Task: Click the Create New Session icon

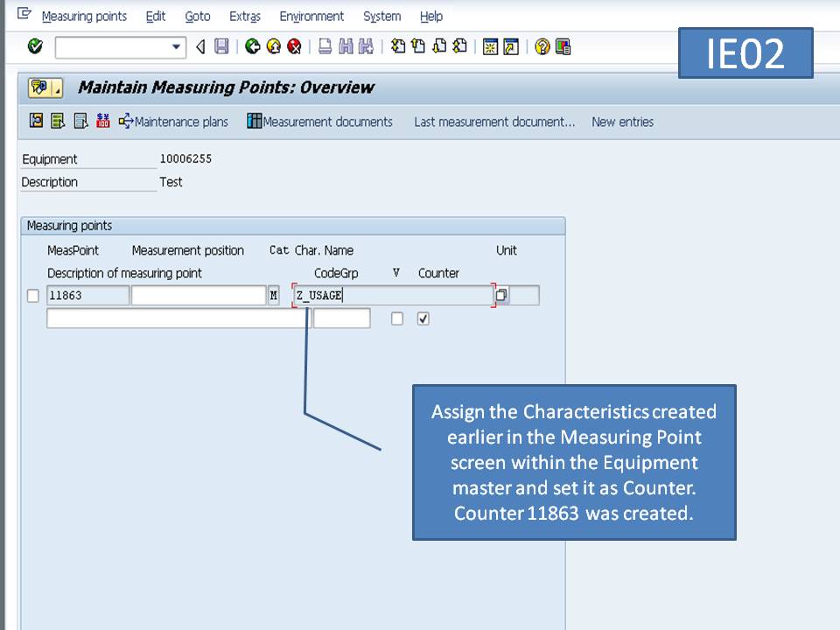Action: 490,46
